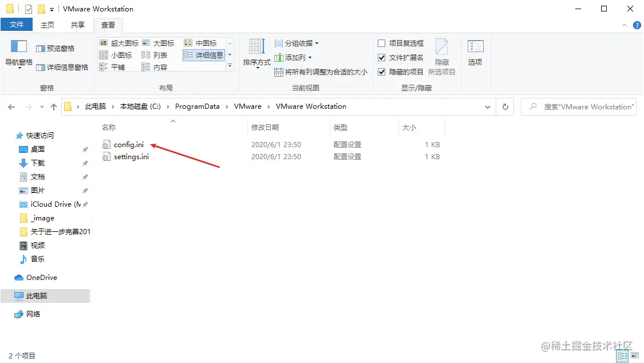Open the Add columns (添加列) dropdown
This screenshot has height=363, width=644.
click(293, 57)
